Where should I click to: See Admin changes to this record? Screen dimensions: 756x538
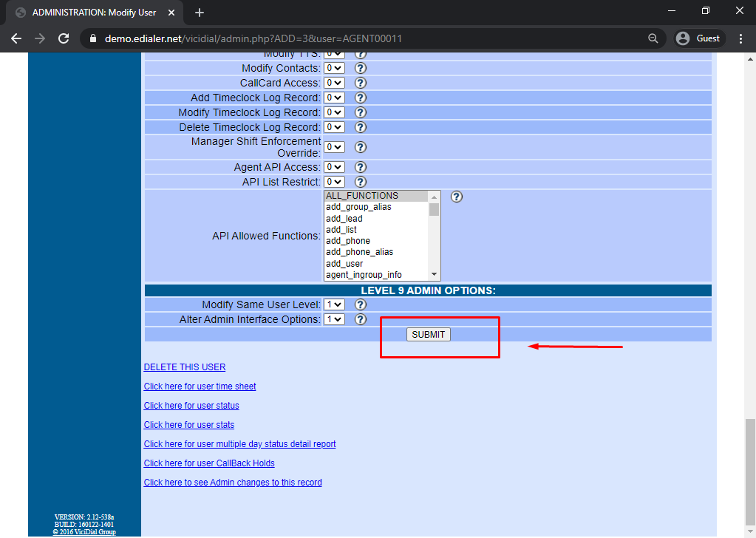point(233,483)
